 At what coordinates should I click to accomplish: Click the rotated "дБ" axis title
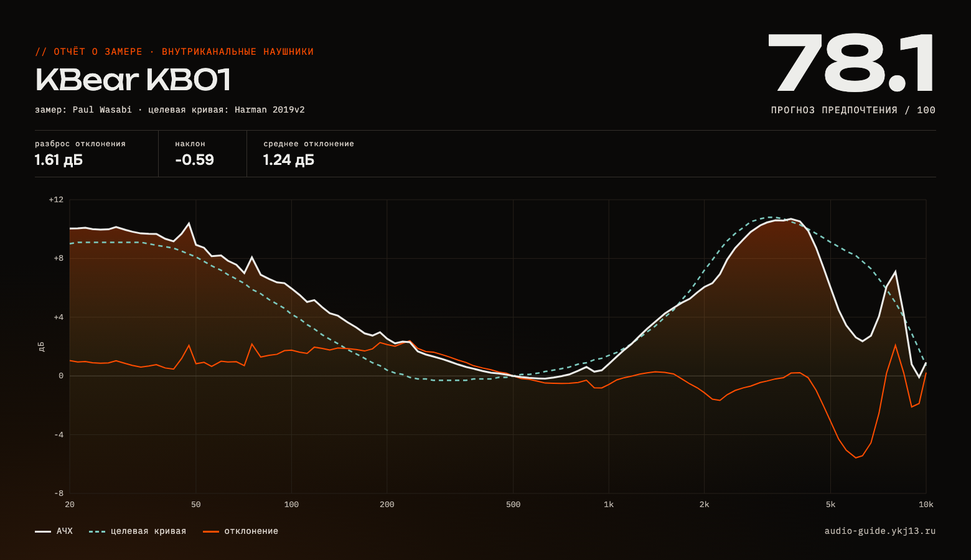click(x=41, y=347)
